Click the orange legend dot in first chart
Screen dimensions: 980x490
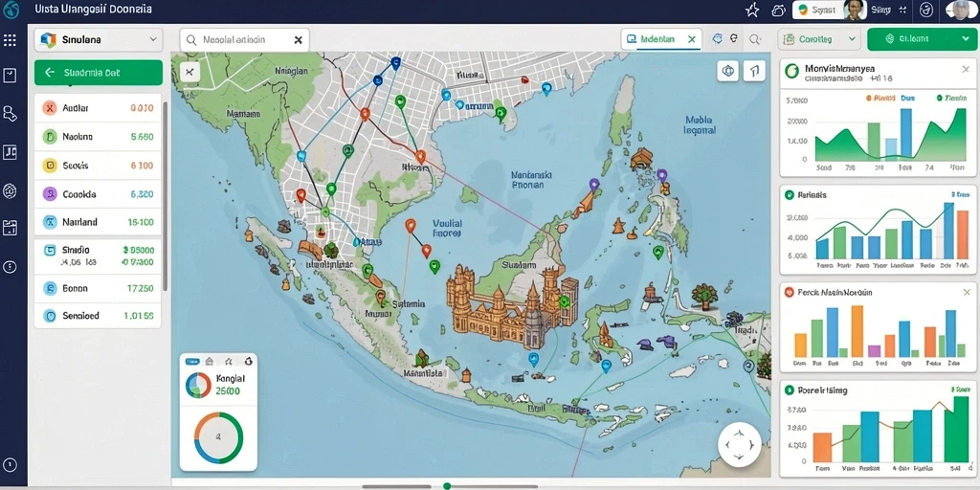click(x=868, y=99)
